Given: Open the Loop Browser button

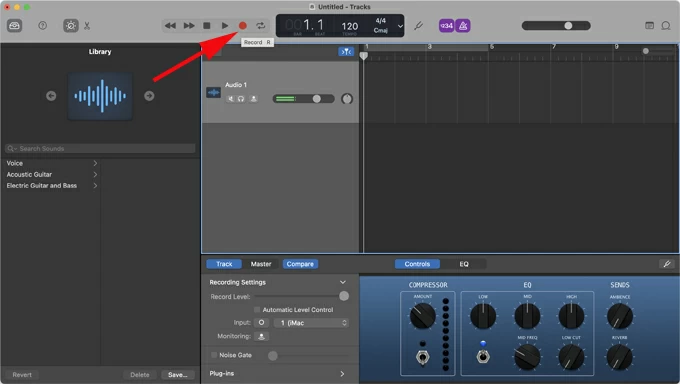Looking at the screenshot, I should tap(666, 26).
